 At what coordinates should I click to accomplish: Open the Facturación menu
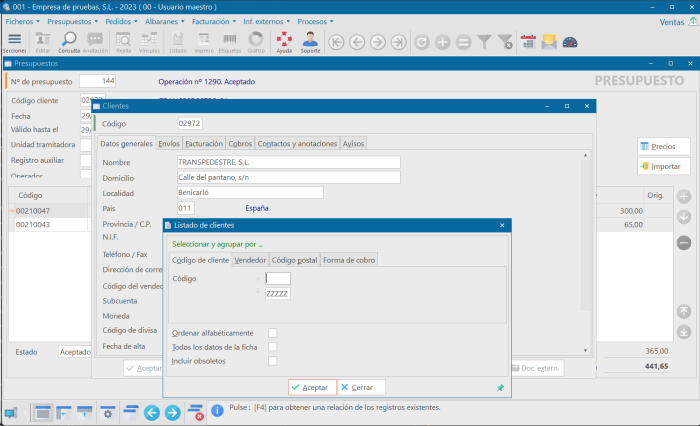[214, 21]
